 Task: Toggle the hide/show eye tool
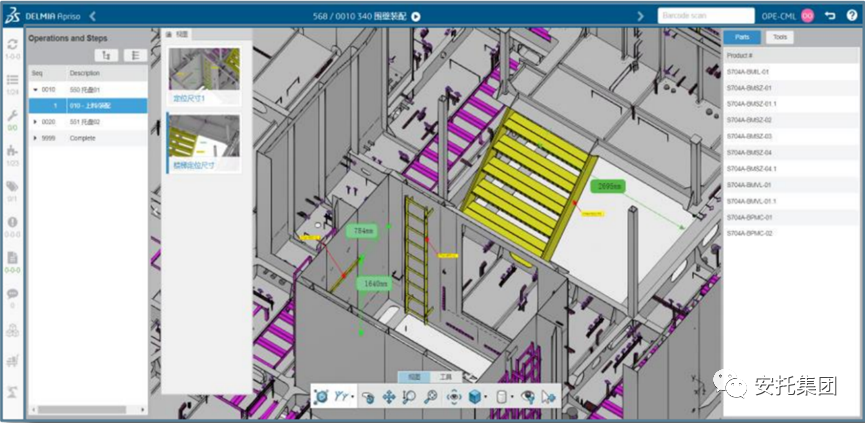527,396
